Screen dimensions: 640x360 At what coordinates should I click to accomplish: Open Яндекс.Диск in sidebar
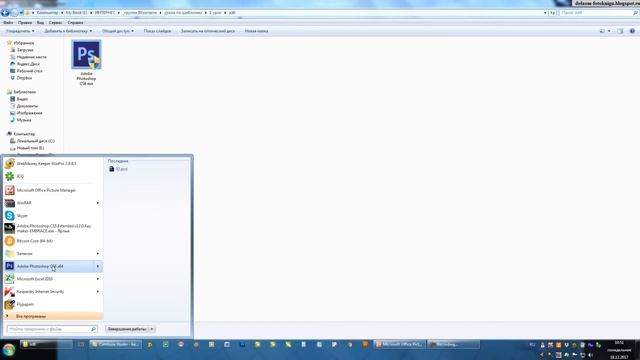[x=25, y=64]
